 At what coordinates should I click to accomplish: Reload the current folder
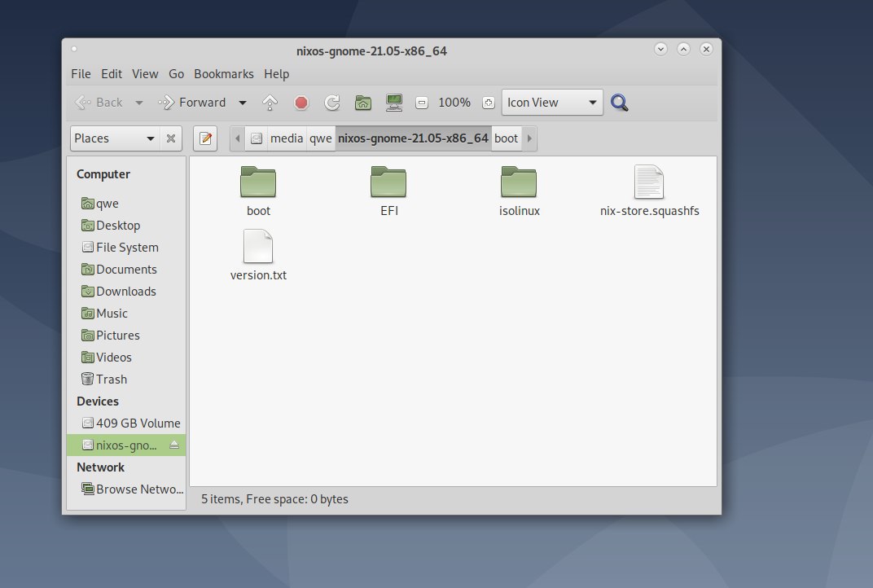click(332, 103)
